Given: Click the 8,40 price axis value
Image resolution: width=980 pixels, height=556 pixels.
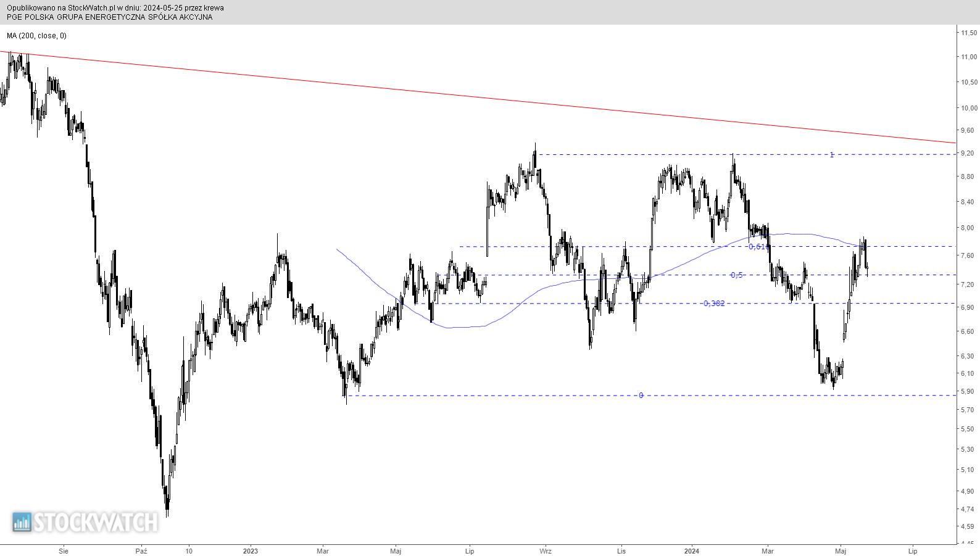Looking at the screenshot, I should pyautogui.click(x=967, y=202).
